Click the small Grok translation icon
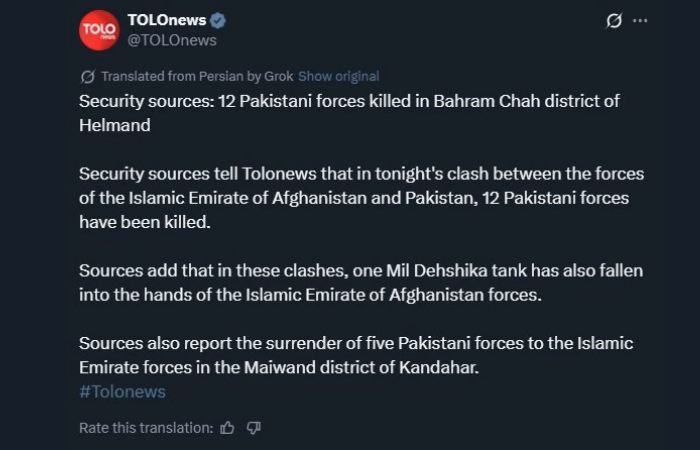This screenshot has height=450, width=700. [87, 76]
